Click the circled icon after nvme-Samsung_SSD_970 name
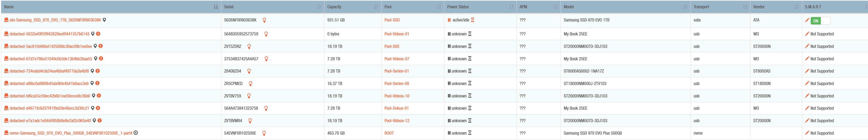 click(136, 133)
